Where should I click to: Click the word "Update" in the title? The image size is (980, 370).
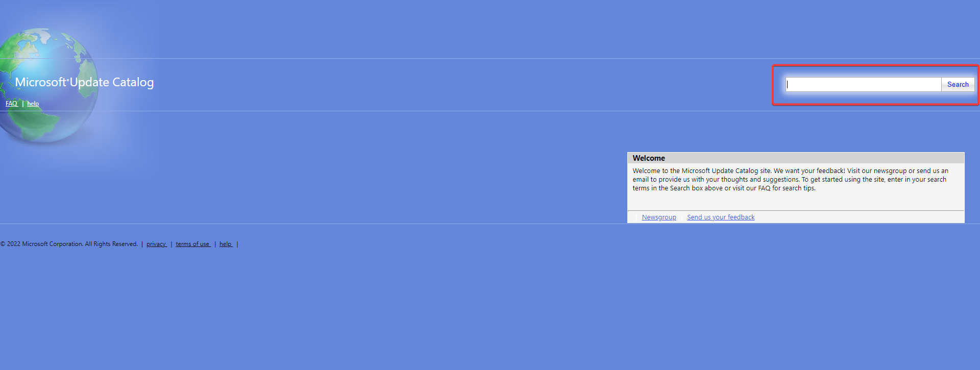[x=89, y=82]
